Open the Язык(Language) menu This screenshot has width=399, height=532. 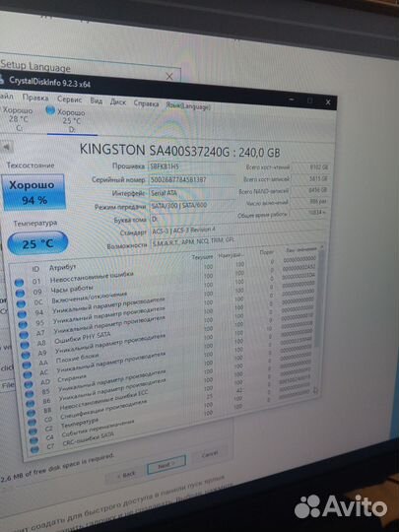coord(187,105)
